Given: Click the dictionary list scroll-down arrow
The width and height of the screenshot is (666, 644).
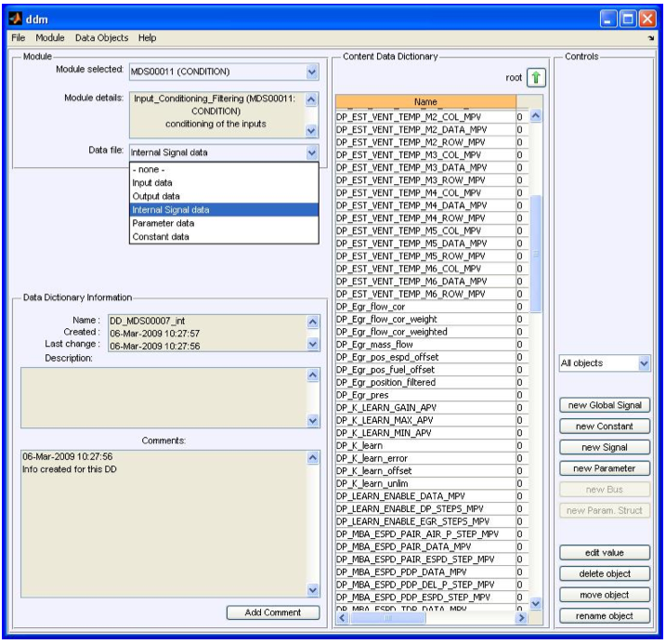Looking at the screenshot, I should pyautogui.click(x=536, y=604).
